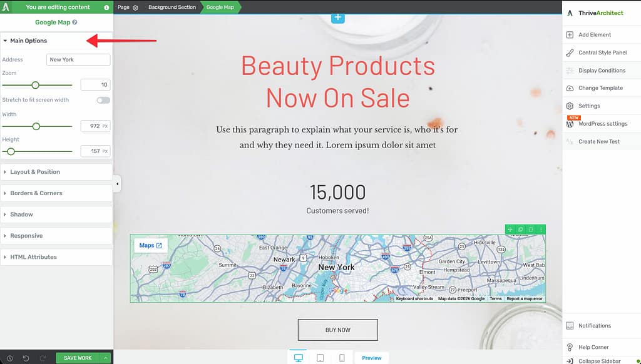The image size is (641, 364).
Task: Click the undo arrow in the bottom bar
Action: point(26,358)
